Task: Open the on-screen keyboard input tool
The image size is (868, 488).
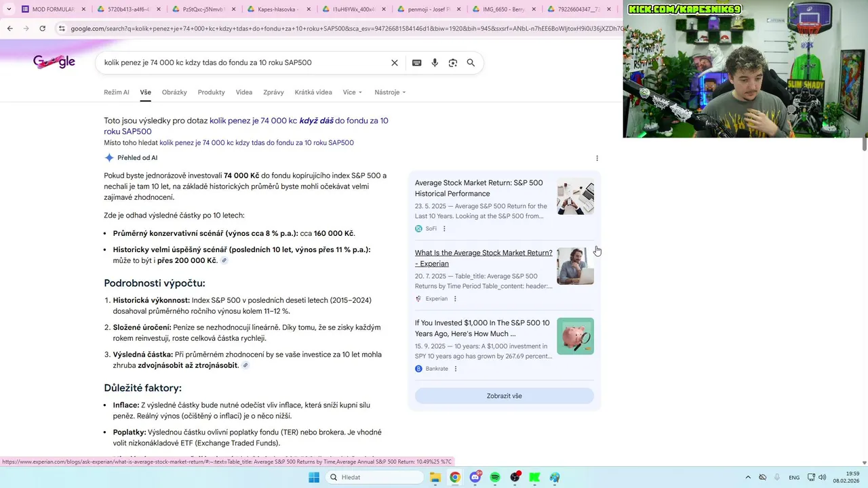Action: click(x=416, y=62)
